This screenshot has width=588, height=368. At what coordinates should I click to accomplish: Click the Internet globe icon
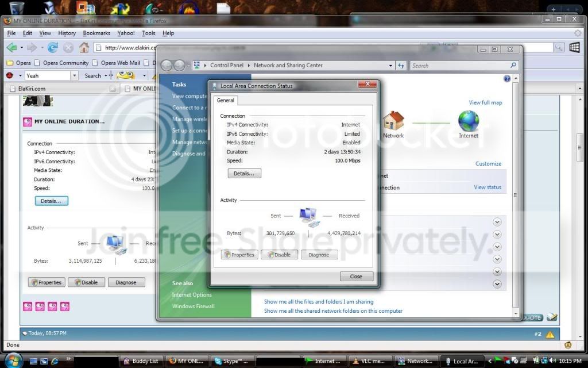(469, 121)
